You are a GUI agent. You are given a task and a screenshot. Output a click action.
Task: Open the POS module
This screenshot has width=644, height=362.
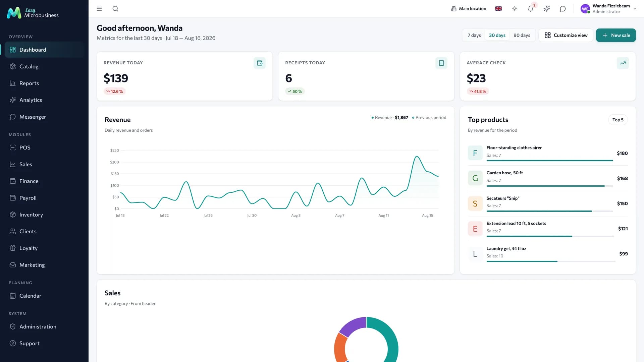pyautogui.click(x=44, y=147)
